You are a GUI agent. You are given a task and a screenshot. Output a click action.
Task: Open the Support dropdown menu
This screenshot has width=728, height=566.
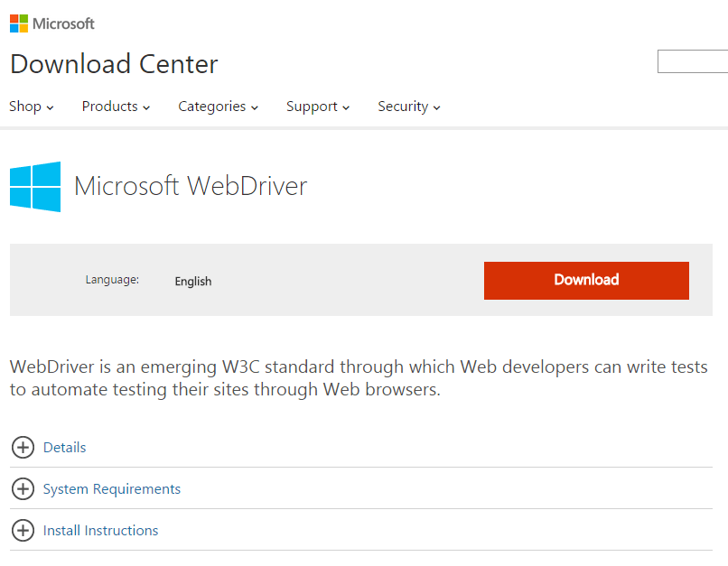click(x=318, y=107)
